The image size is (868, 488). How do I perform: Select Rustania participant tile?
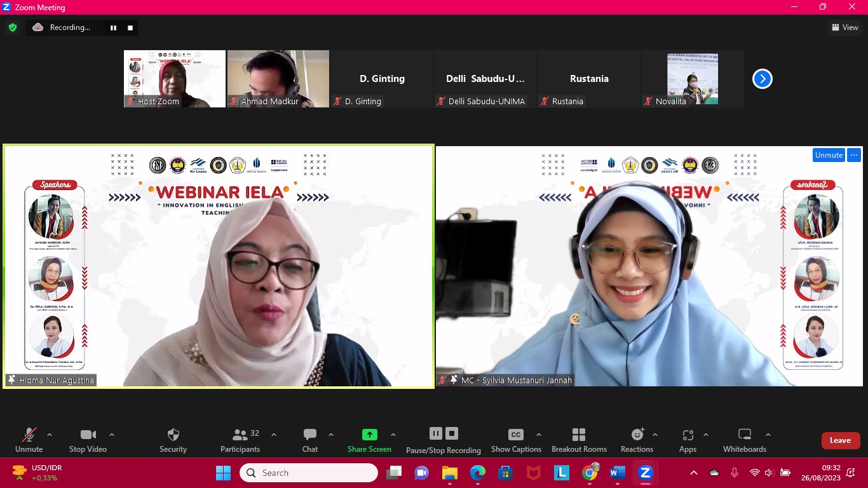point(589,79)
